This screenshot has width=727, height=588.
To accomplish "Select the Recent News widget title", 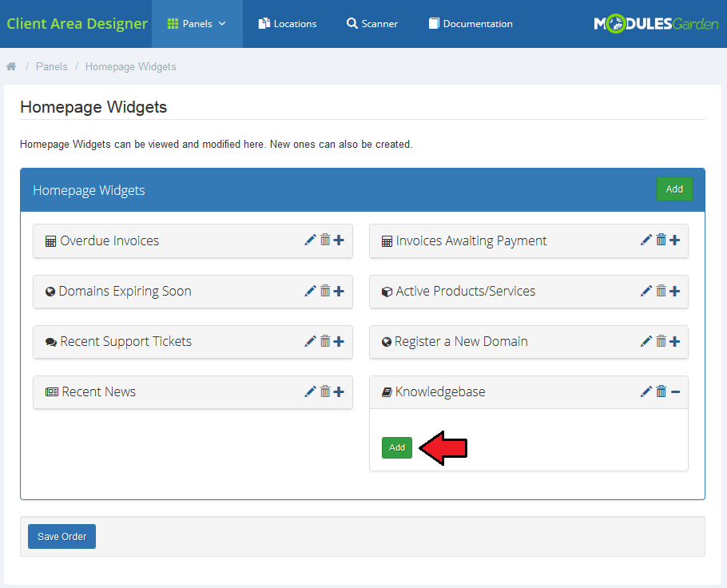I will click(99, 391).
